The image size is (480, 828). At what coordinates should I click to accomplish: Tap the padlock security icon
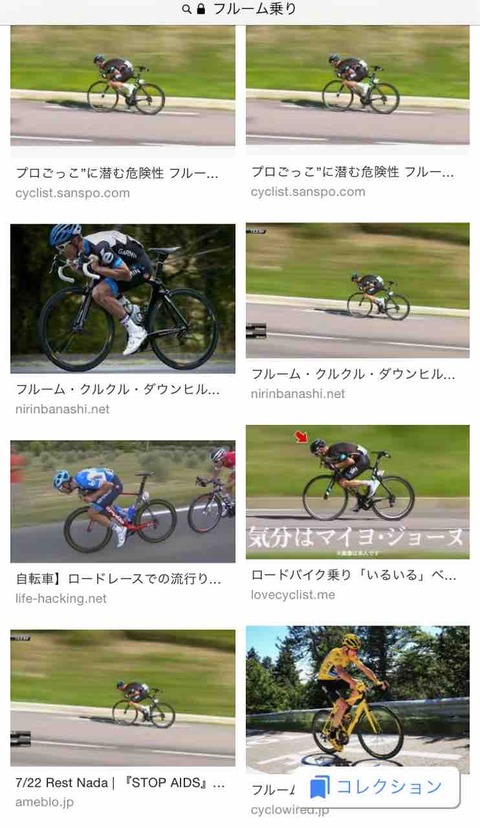coord(201,9)
